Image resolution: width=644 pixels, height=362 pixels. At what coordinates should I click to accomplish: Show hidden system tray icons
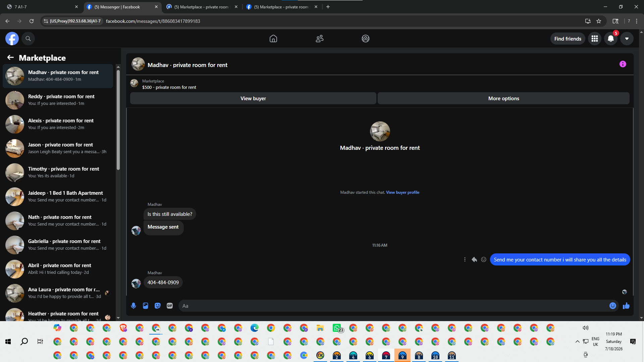coord(577,342)
